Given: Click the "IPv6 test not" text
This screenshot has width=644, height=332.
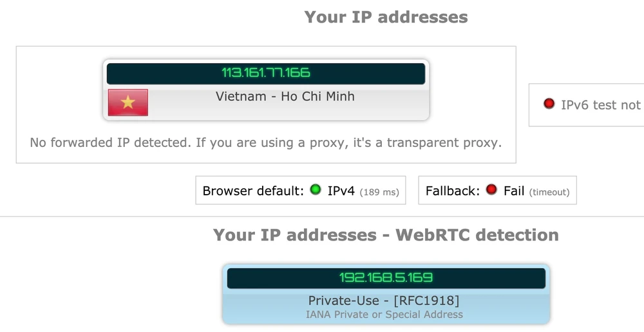Looking at the screenshot, I should tap(600, 105).
